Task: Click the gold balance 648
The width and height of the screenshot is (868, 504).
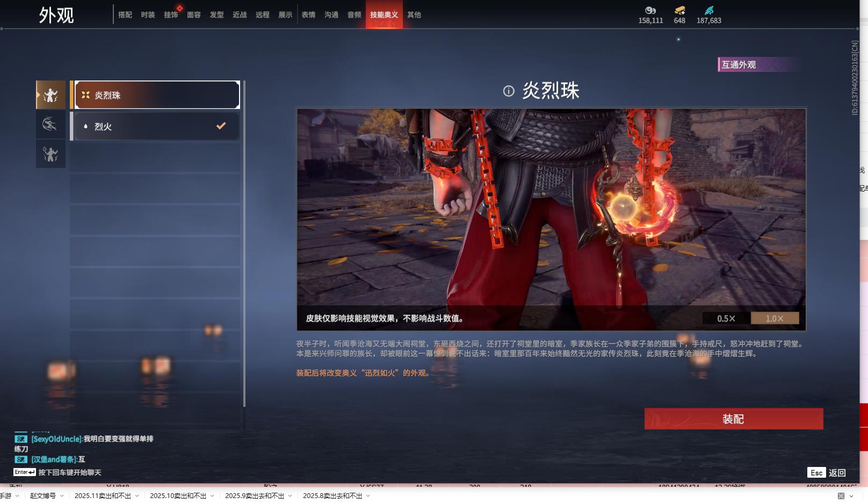Action: [x=679, y=20]
